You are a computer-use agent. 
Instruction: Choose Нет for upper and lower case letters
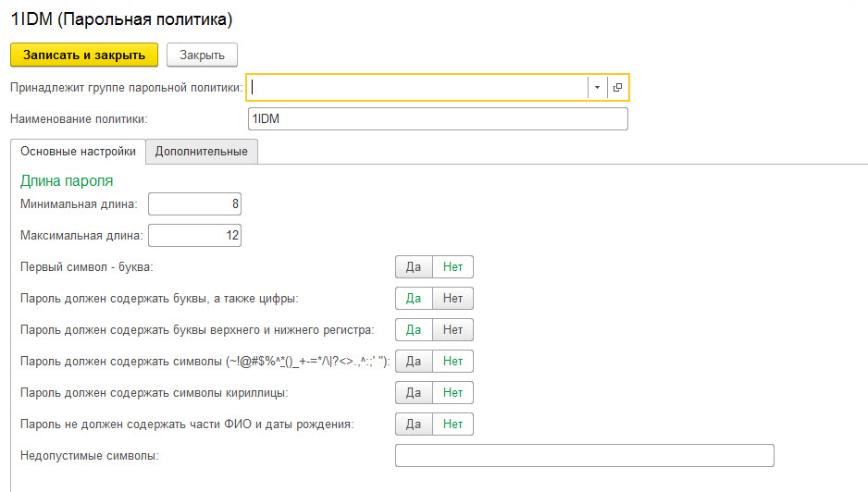(x=453, y=329)
